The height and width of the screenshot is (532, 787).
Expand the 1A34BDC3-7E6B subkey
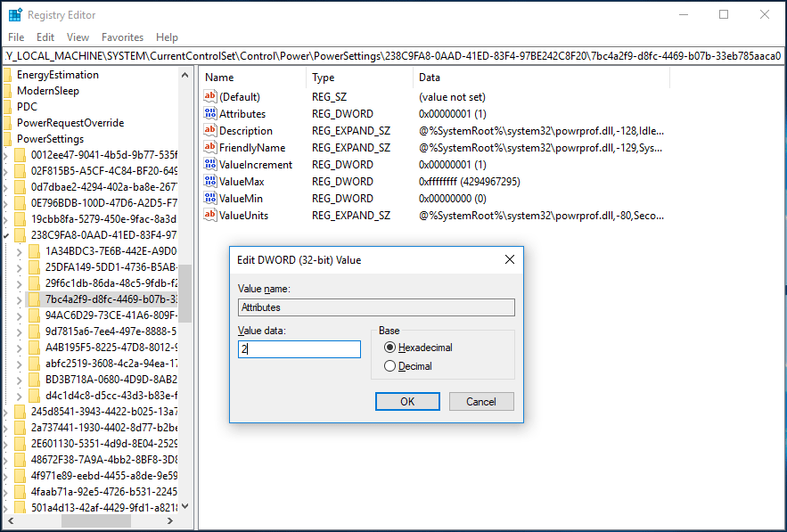pos(19,251)
